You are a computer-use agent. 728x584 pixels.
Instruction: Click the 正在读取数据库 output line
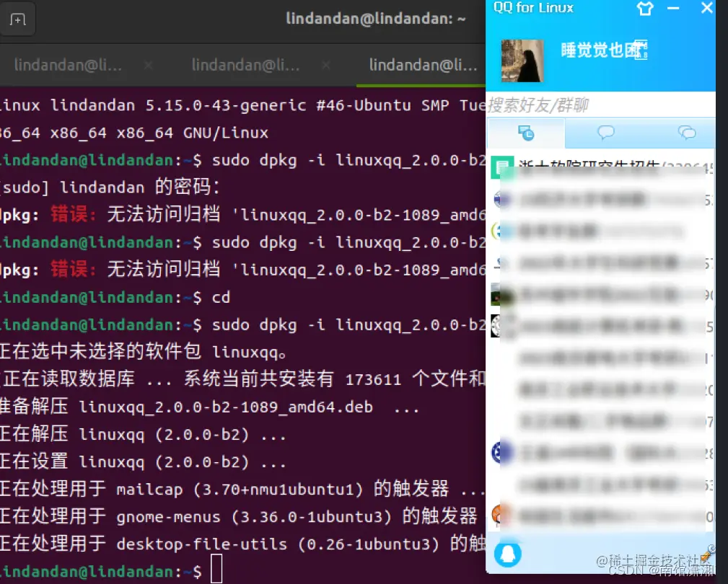point(242,379)
